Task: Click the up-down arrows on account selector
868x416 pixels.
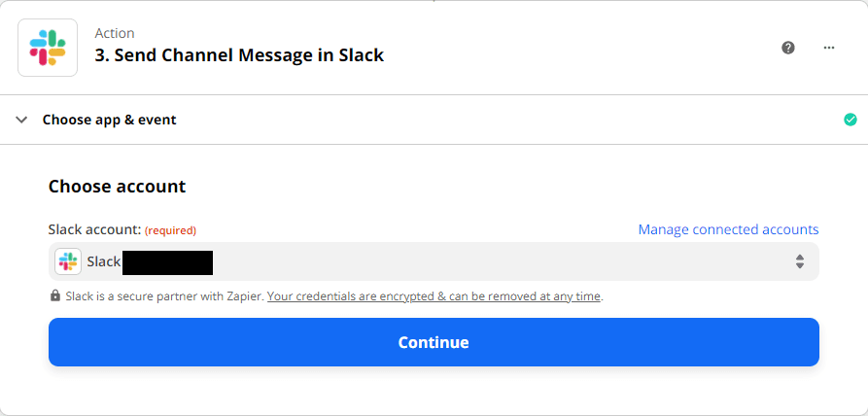Action: tap(799, 261)
